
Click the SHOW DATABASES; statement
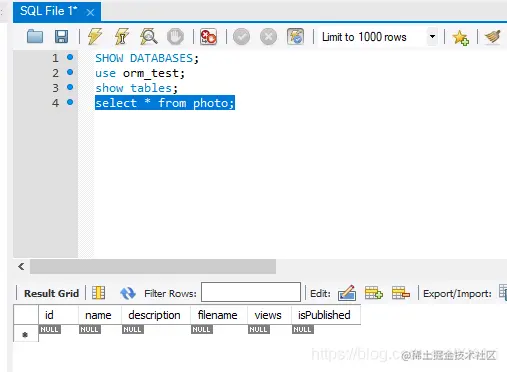(147, 58)
